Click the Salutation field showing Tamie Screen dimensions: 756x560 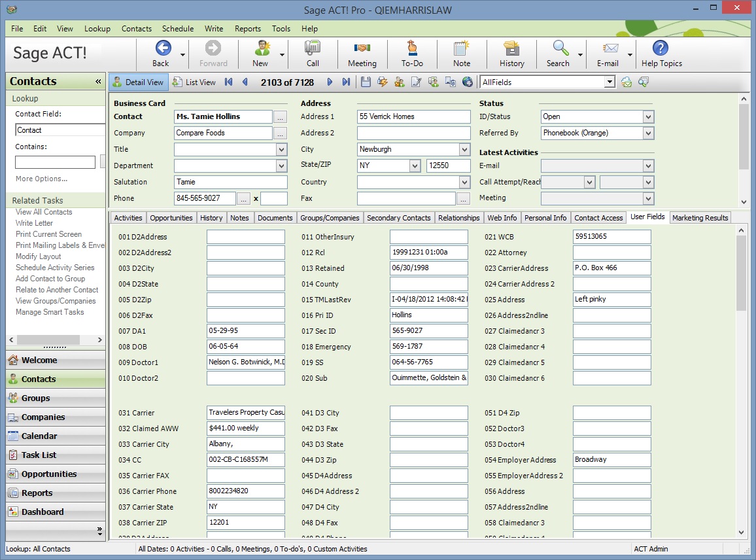click(230, 183)
